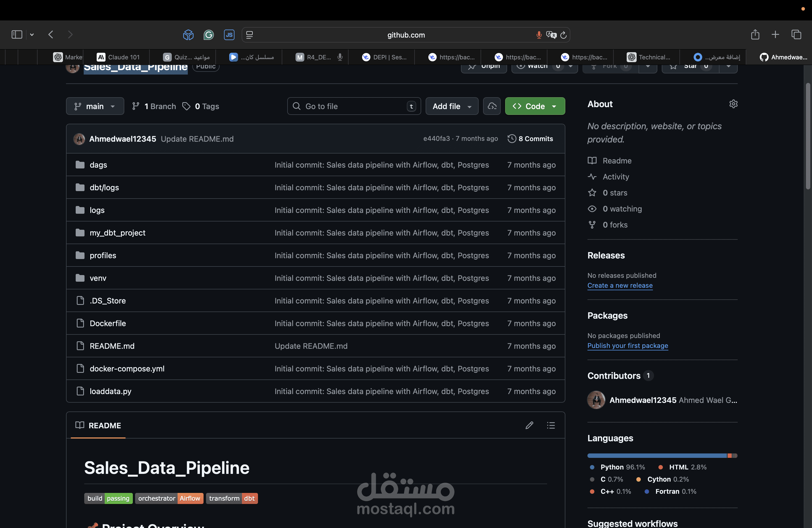Edit the README using the pencil icon
This screenshot has height=528, width=812.
click(529, 425)
